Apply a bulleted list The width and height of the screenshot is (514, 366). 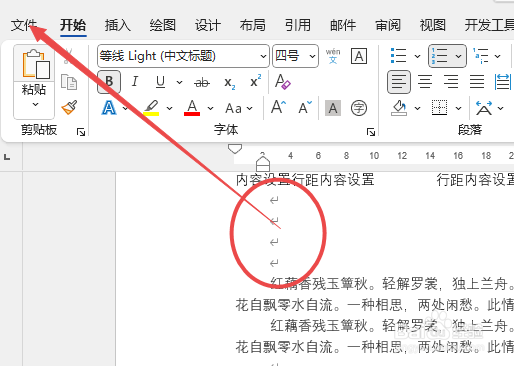pos(399,56)
